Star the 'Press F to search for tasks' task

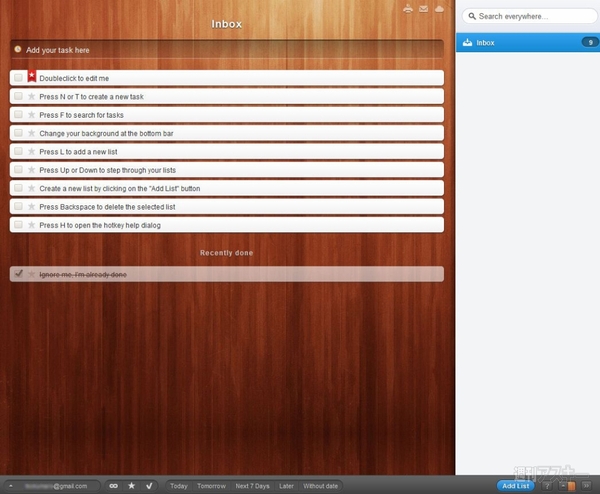(x=32, y=115)
